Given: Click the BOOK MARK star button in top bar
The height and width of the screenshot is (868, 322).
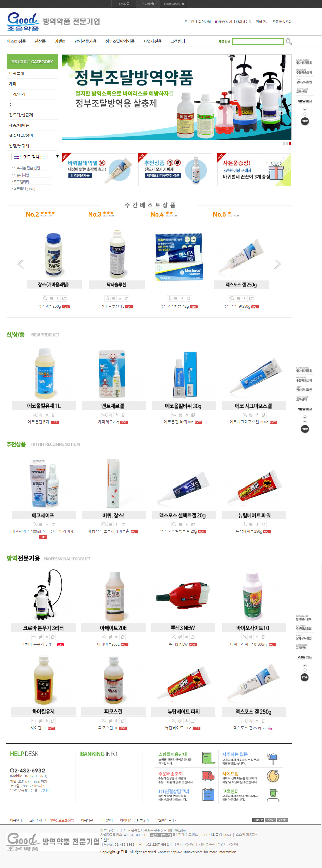Looking at the screenshot, I should [x=174, y=4].
